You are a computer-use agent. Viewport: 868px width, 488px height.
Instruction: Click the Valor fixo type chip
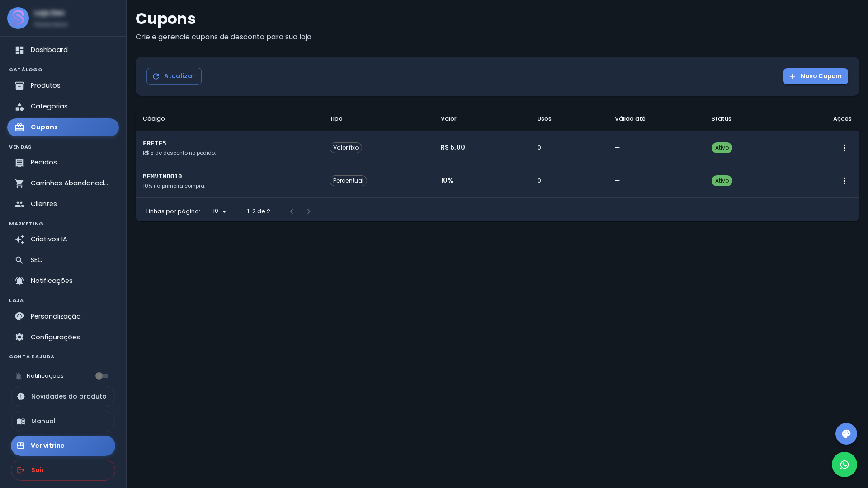click(x=346, y=148)
